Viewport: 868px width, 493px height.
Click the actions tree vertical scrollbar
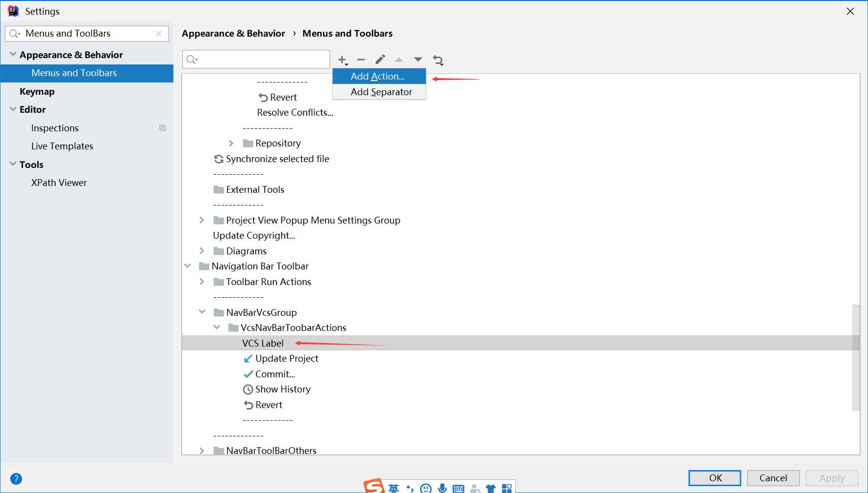tap(856, 358)
